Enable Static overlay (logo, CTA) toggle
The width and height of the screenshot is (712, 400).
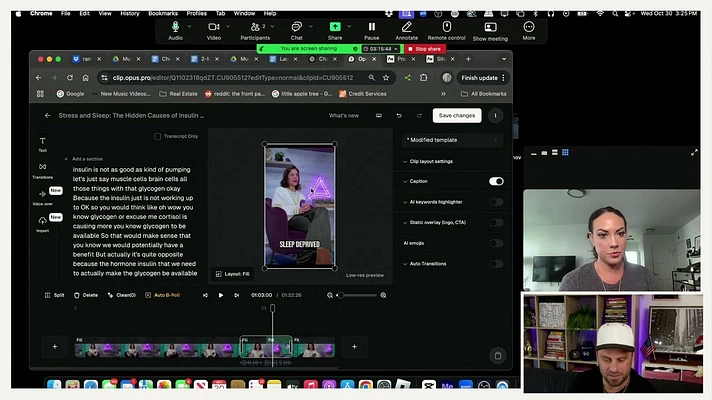point(496,222)
